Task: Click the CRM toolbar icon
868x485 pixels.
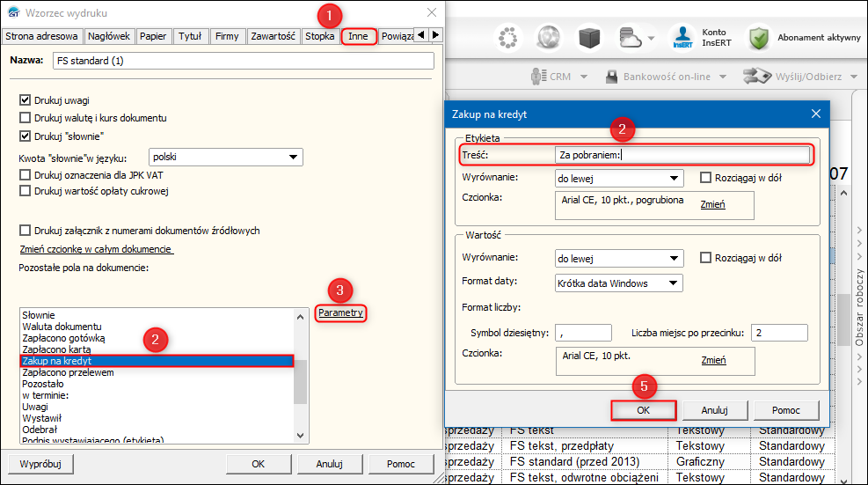Action: point(537,77)
